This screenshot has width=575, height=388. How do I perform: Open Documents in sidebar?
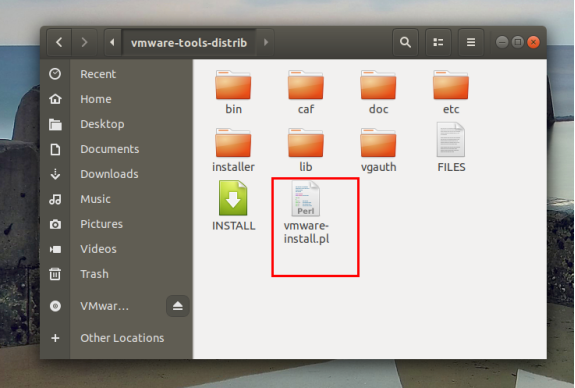(x=110, y=149)
